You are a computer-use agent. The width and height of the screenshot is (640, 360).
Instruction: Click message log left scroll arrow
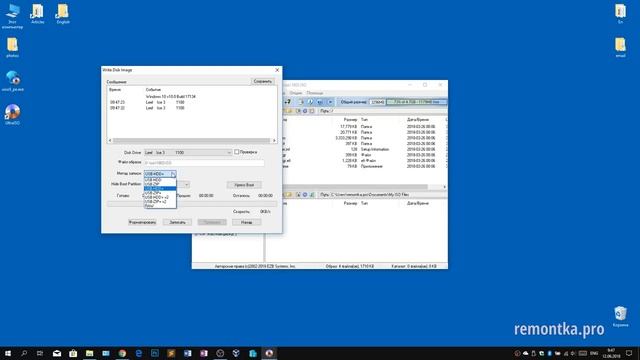[110, 140]
